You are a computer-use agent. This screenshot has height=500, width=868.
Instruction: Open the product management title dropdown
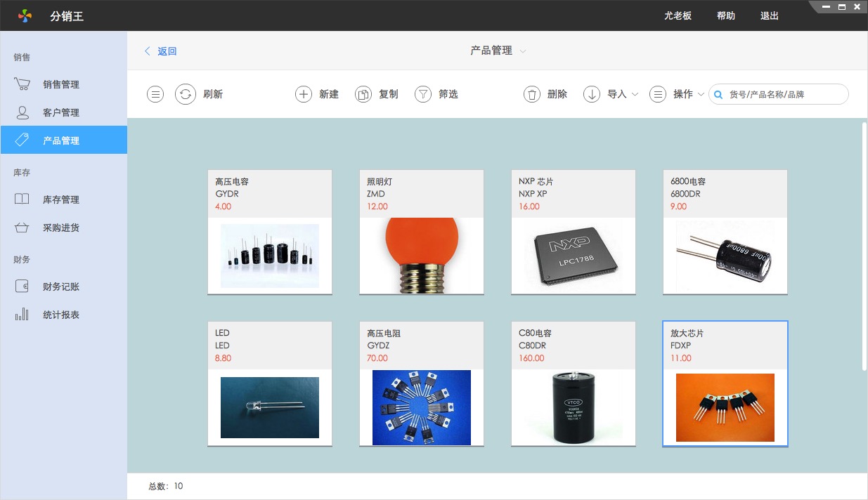click(522, 51)
